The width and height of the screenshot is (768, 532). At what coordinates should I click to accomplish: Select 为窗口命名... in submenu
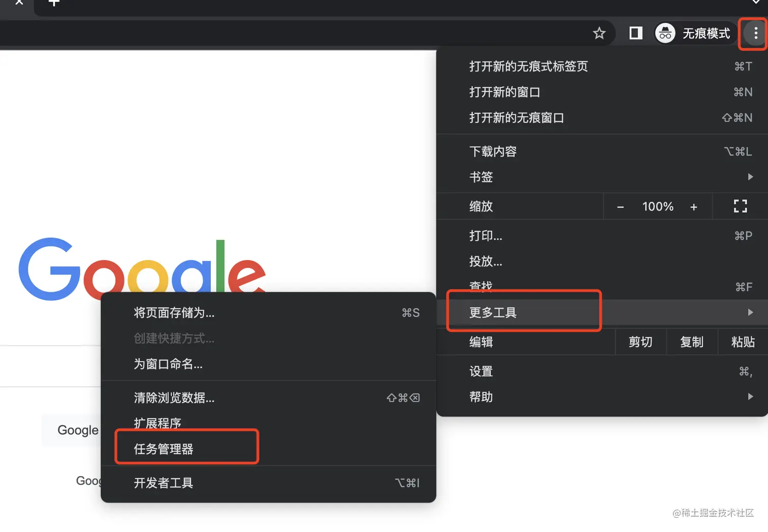(x=268, y=364)
